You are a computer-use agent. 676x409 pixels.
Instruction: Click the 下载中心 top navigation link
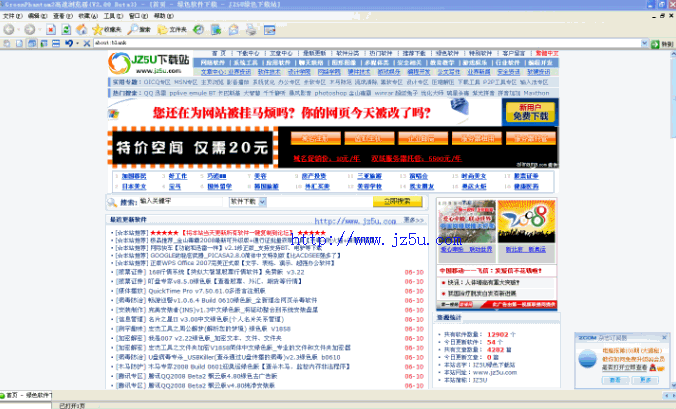[248, 53]
